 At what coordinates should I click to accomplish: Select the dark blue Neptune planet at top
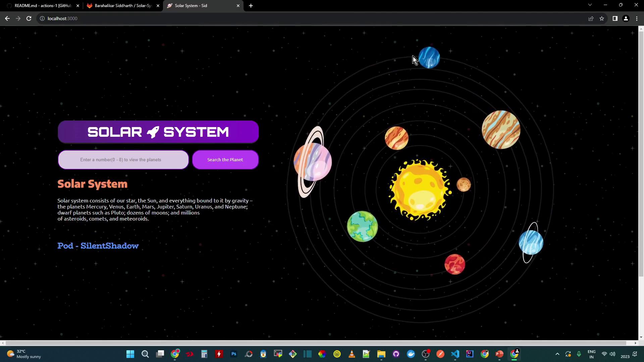pyautogui.click(x=429, y=58)
